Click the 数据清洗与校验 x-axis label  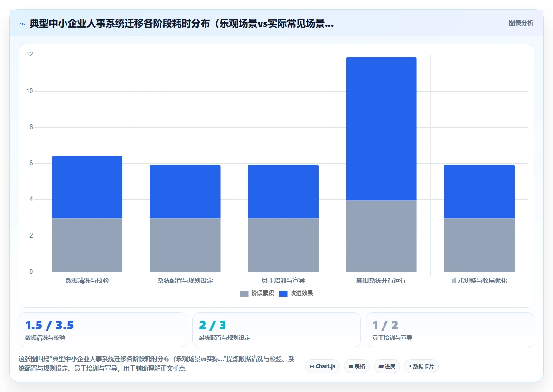pyautogui.click(x=87, y=280)
